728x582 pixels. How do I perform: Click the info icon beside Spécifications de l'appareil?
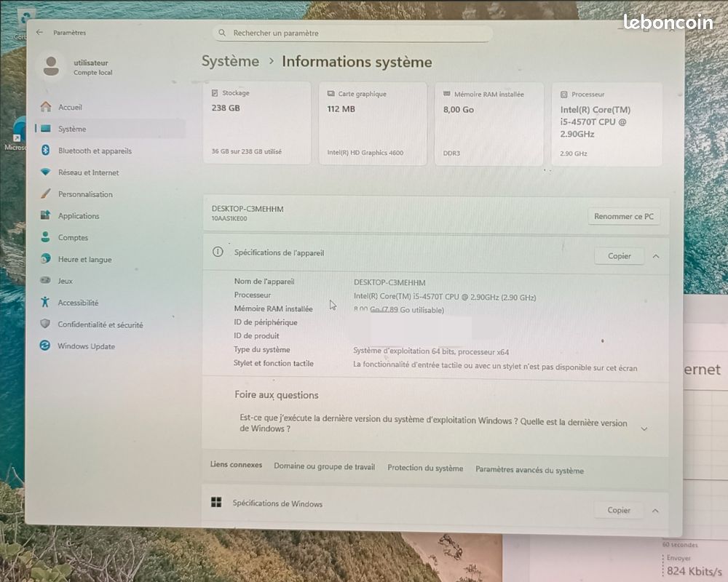[217, 252]
